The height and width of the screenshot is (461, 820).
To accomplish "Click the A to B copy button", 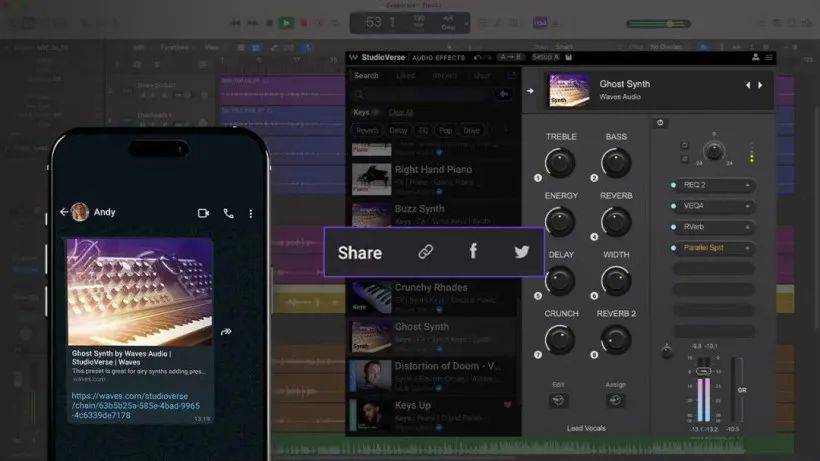I will 511,57.
